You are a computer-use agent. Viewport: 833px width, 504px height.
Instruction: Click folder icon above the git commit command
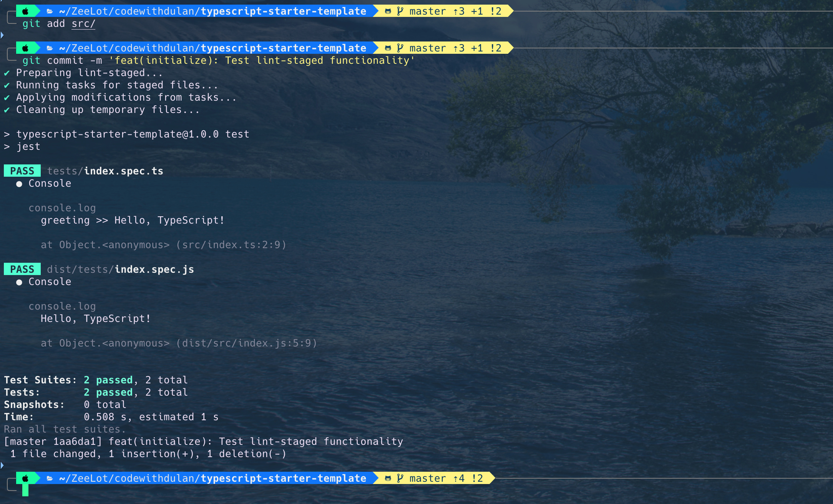point(50,48)
